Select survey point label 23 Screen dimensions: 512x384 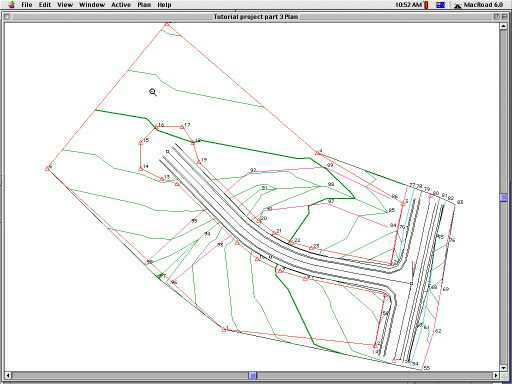click(316, 246)
